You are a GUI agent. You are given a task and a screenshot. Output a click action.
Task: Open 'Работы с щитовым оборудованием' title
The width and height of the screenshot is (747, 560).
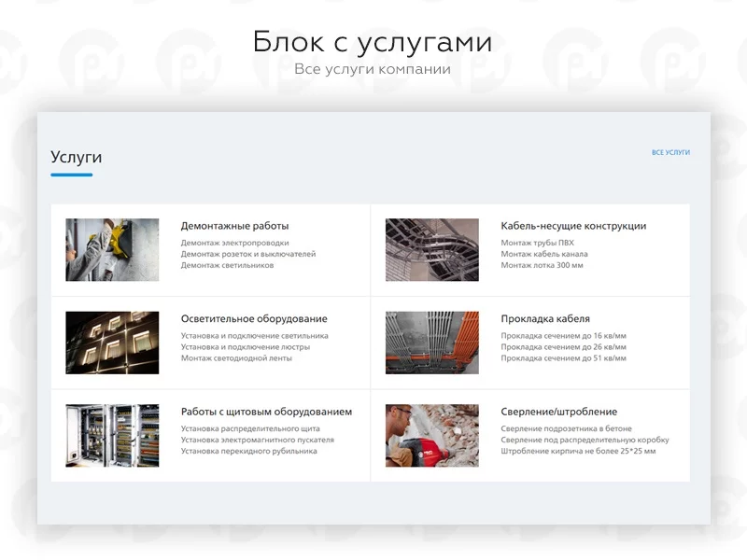[x=266, y=412]
